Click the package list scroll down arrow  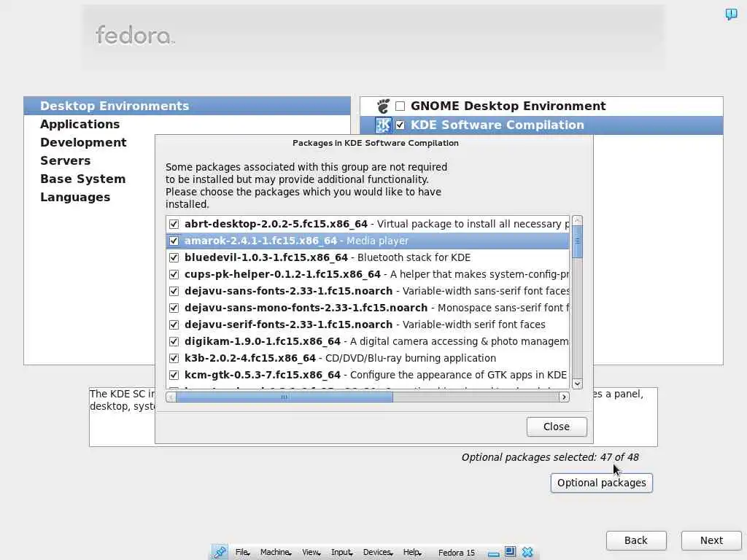click(577, 384)
